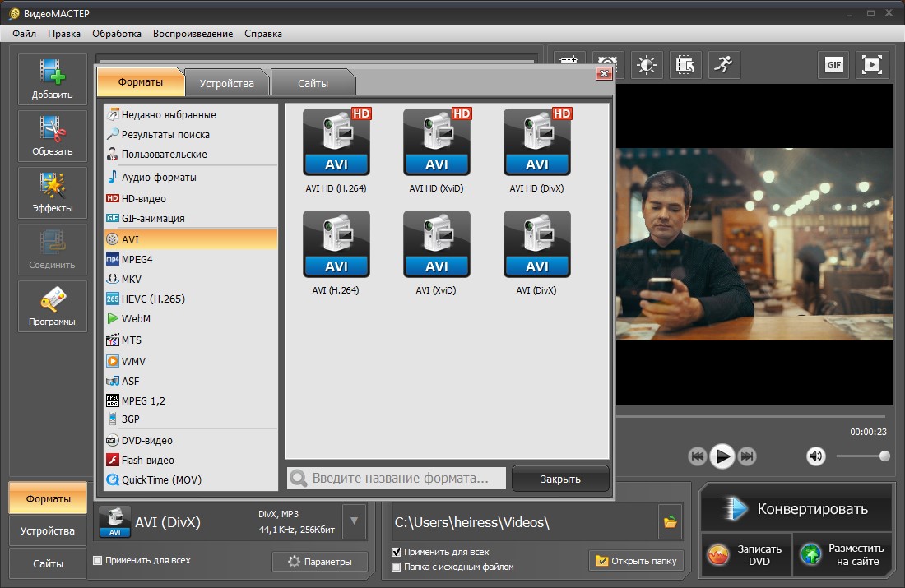This screenshot has width=905, height=588.
Task: Jump to previous frame button
Action: point(697,456)
